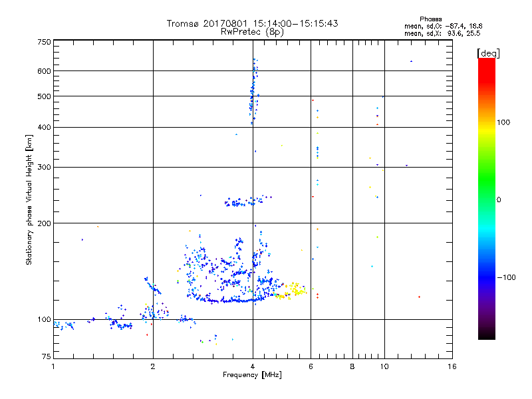532x399 pixels.
Task: Select the "mean, sd,O: -87.4, 18.8" line
Action: tap(443, 26)
